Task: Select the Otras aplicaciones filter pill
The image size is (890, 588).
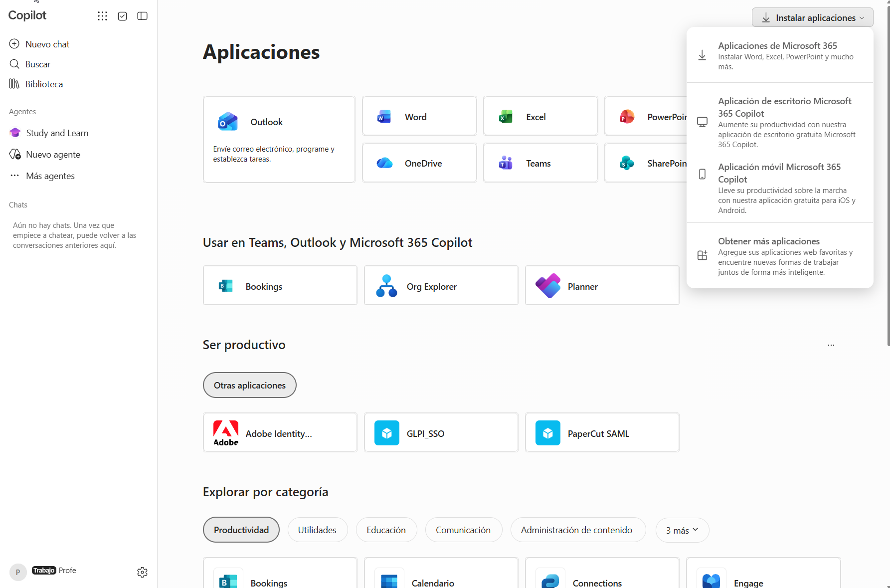Action: click(250, 385)
